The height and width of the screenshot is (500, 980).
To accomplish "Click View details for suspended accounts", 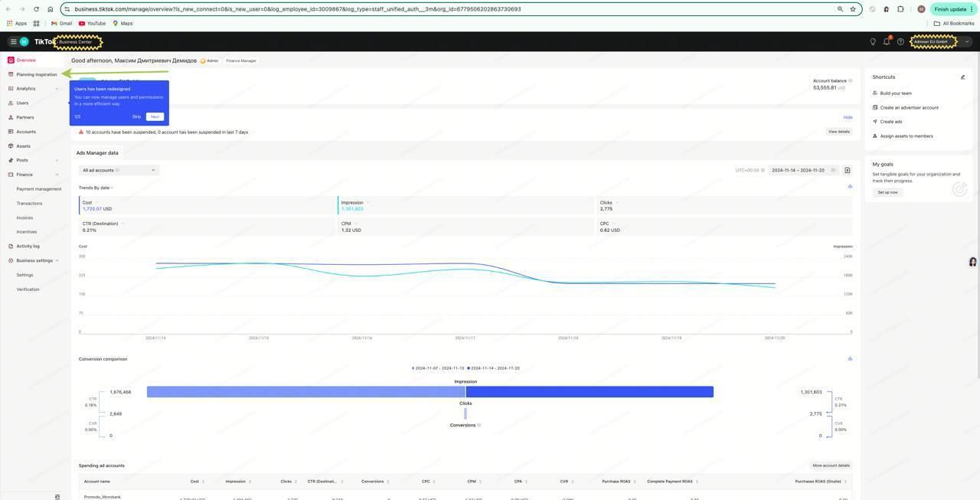I will (839, 132).
